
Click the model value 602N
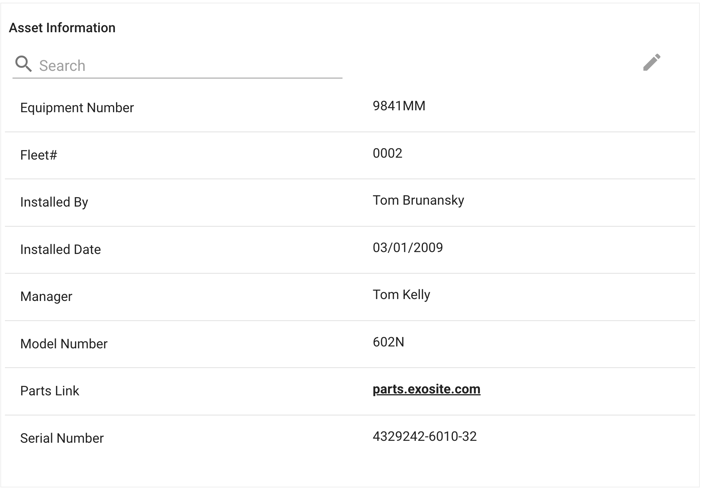[x=388, y=342]
